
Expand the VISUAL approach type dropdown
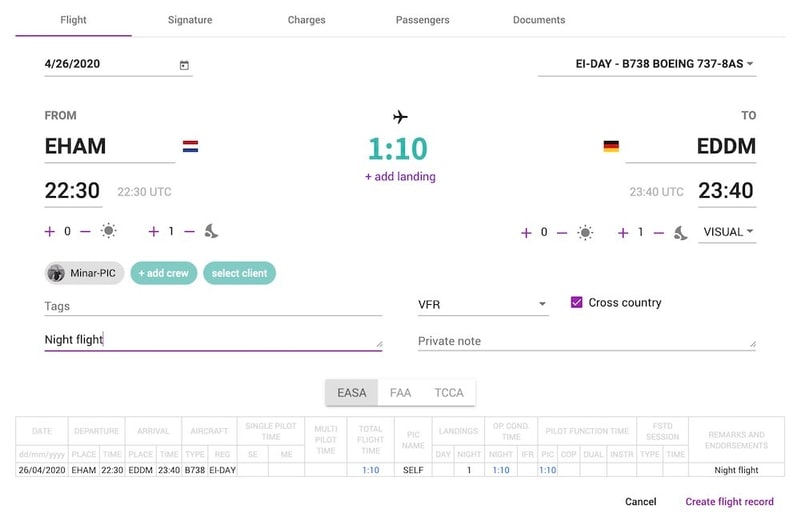728,232
